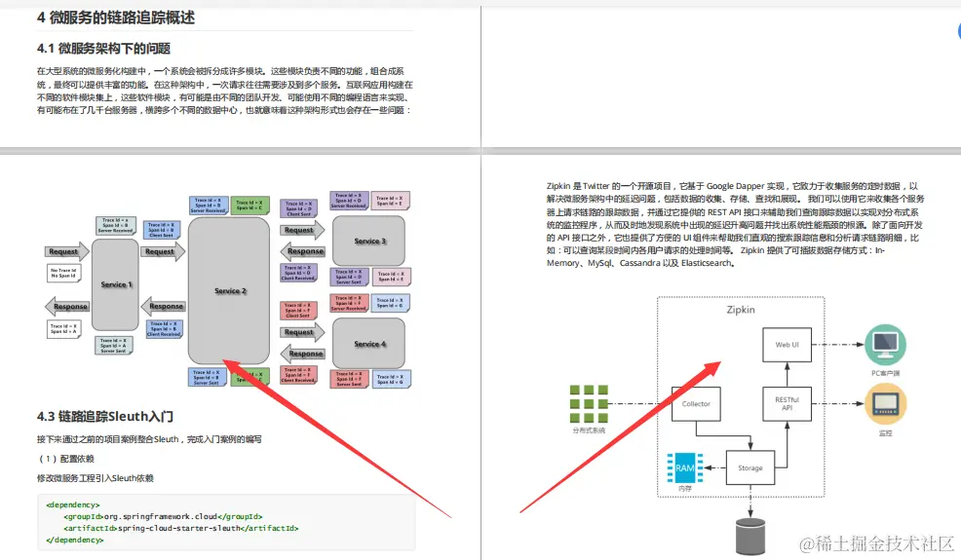961x560 pixels.
Task: Click the Response arrow coming from Service 3
Action: (302, 251)
